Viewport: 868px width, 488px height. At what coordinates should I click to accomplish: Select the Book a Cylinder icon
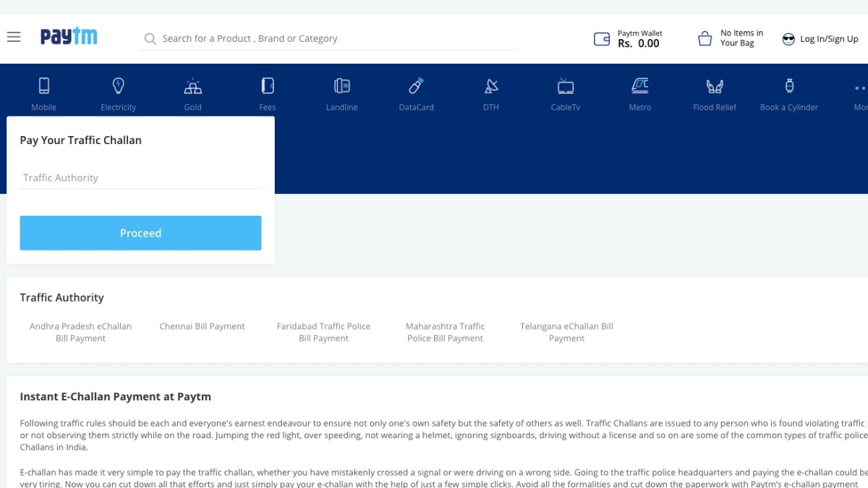[x=789, y=86]
